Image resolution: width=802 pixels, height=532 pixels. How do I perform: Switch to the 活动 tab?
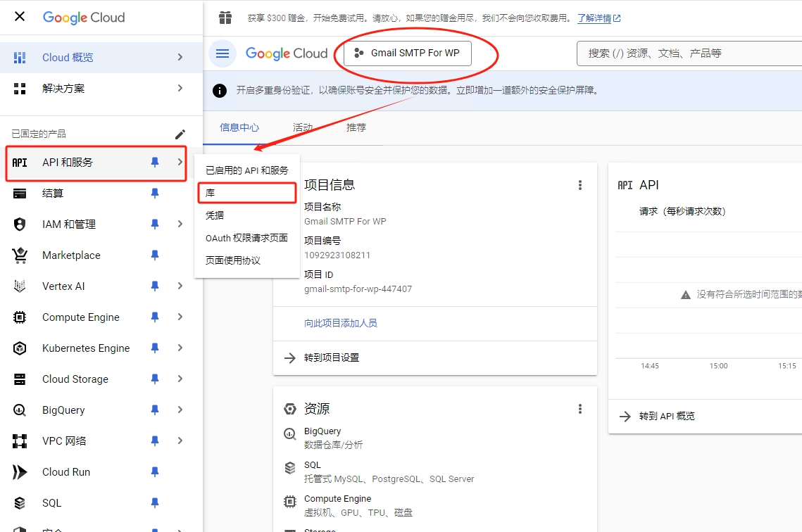point(302,128)
